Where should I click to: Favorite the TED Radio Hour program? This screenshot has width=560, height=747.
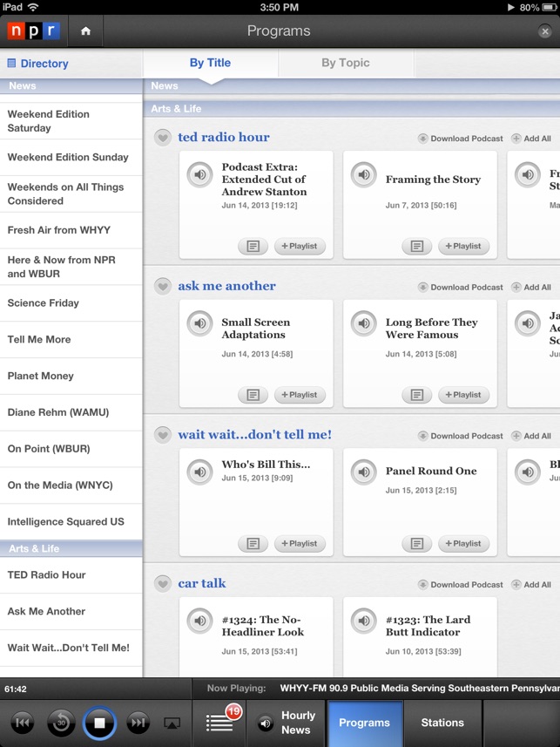tap(163, 138)
